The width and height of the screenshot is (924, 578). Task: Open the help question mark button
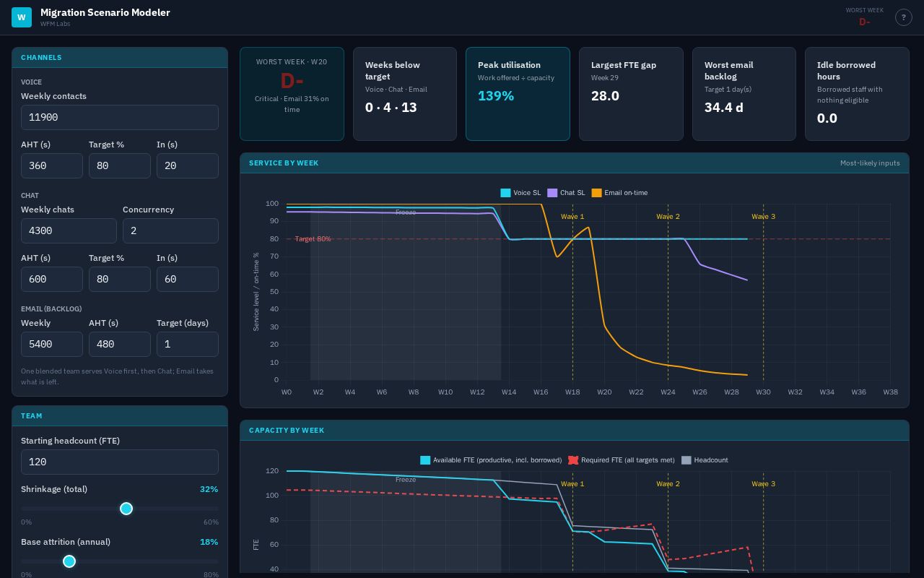903,17
